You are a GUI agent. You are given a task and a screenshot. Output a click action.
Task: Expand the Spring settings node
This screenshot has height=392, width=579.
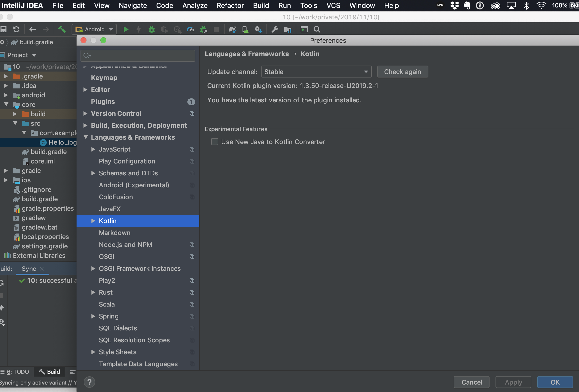coord(93,316)
